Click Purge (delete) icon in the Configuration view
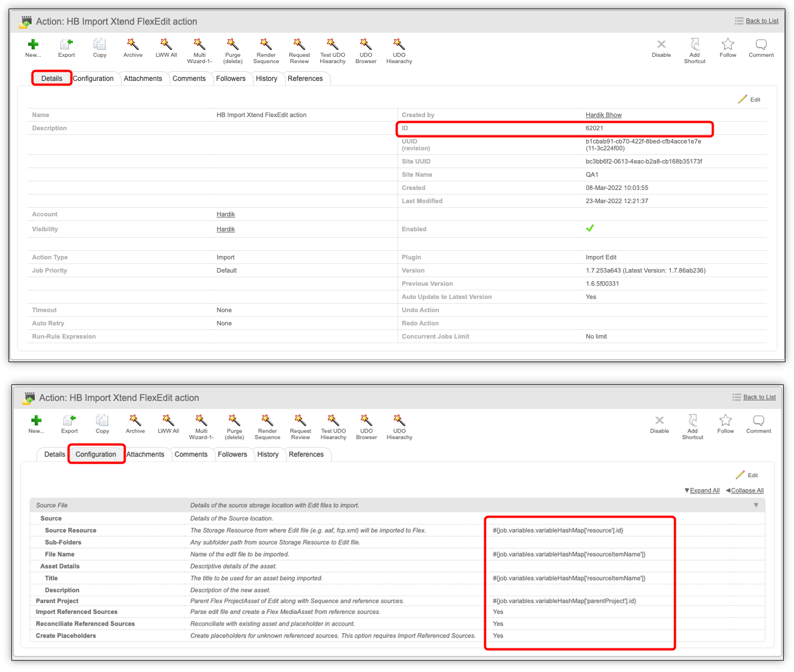Image resolution: width=794 pixels, height=672 pixels. click(234, 421)
